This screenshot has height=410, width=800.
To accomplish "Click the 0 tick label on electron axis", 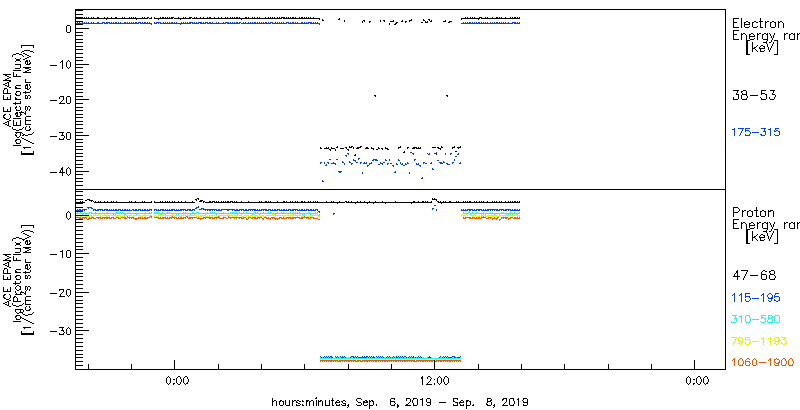I will (67, 28).
